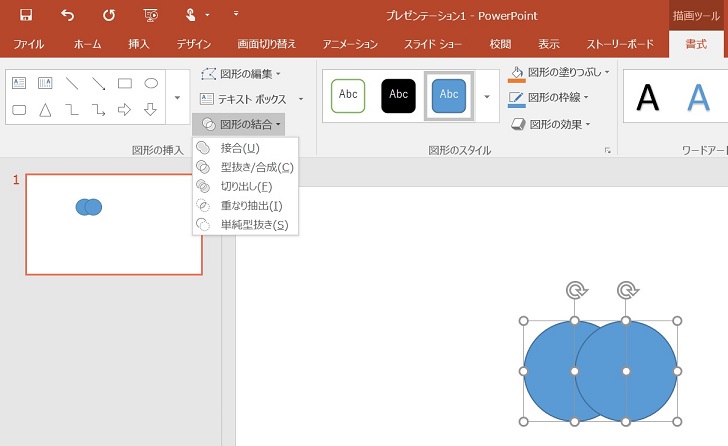Select the vertical text box shape

(45, 83)
